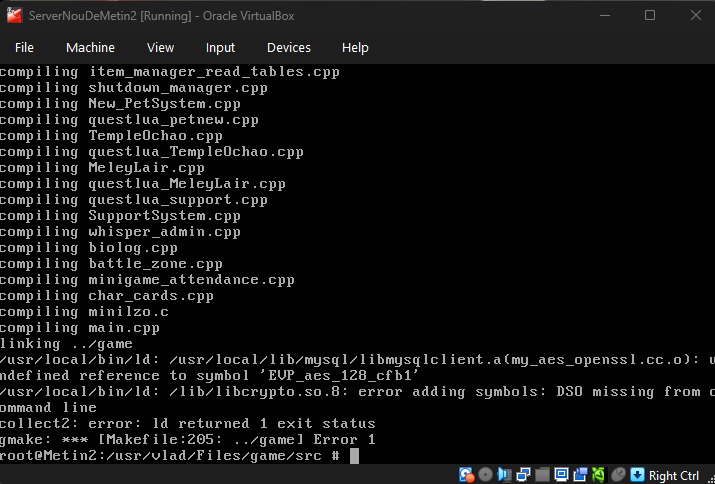
Task: Open the File menu
Action: coord(24,47)
